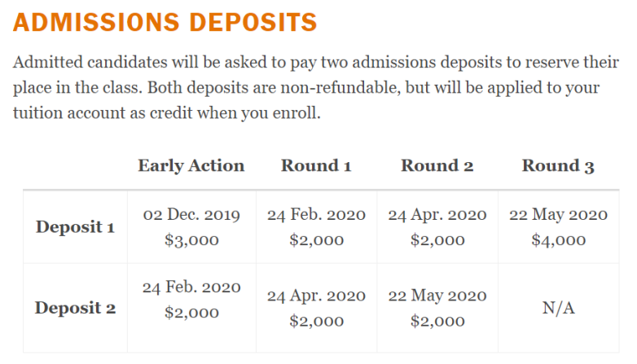Click Round 1's Deposit 2 date "24 Apr. 2020"
637x364 pixels.
(316, 296)
